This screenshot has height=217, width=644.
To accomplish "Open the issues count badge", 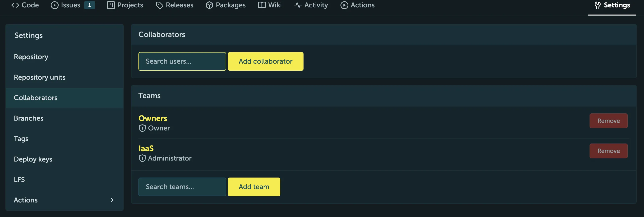I will point(89,5).
